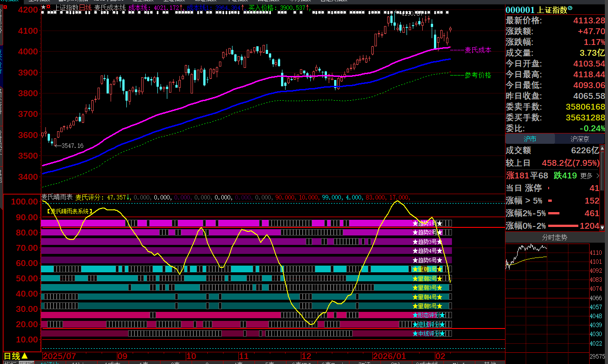Click the 麦氏成本 line label

click(x=478, y=50)
